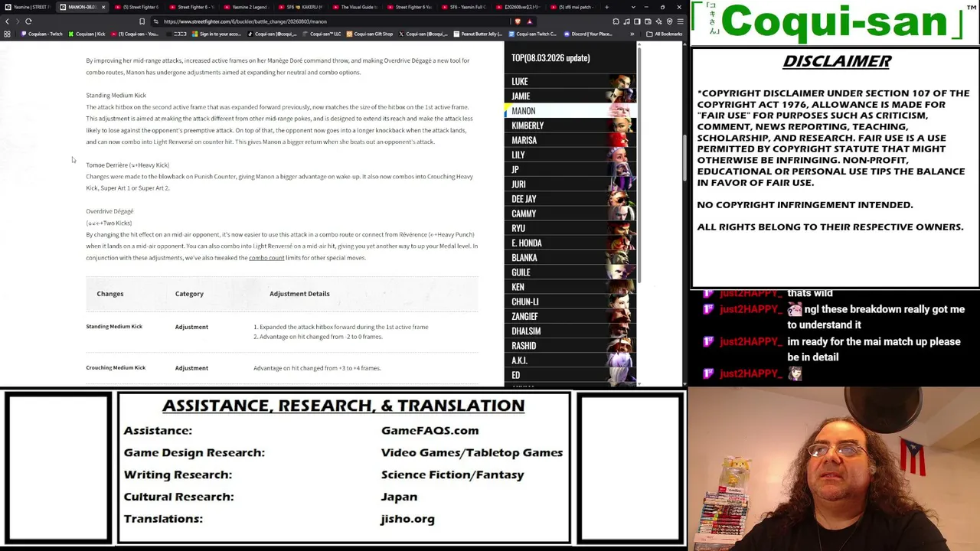Select ED in the character list

point(570,375)
